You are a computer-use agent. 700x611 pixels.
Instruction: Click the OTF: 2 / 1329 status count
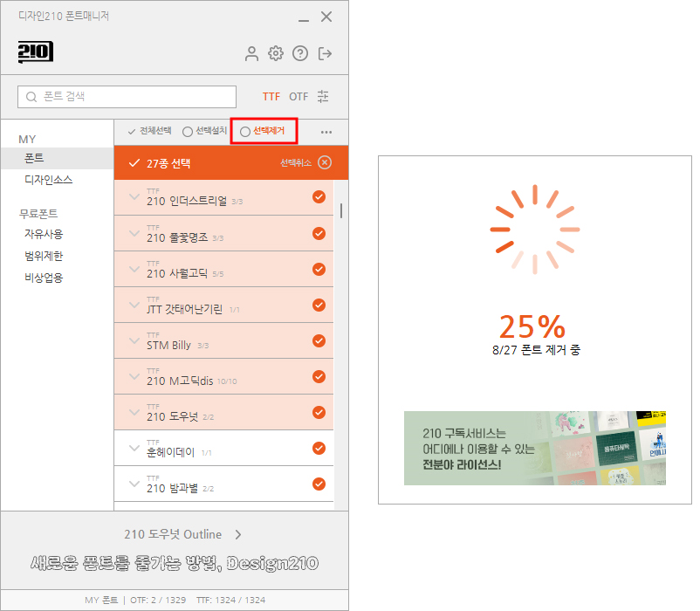point(158,600)
